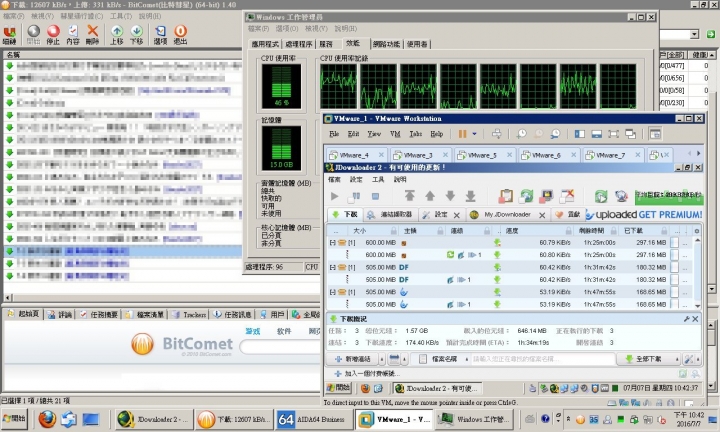This screenshot has height=432, width=720.
Task: Open combo box dropdown at BitComet top-right
Action: point(694,34)
